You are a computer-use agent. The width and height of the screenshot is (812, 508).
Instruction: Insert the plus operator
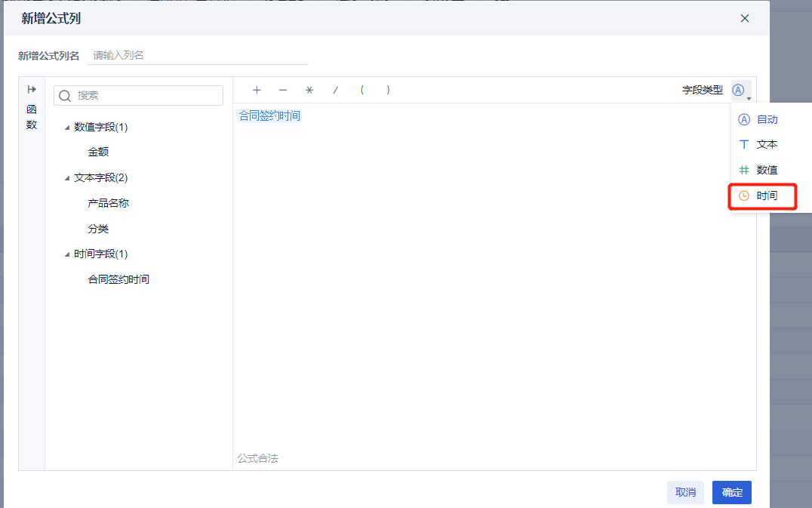(257, 90)
